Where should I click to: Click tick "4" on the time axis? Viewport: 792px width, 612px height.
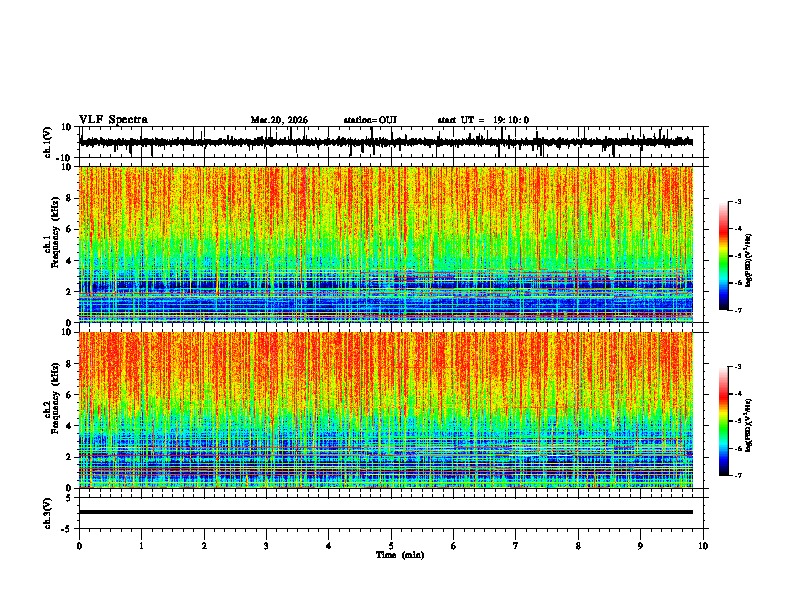329,545
